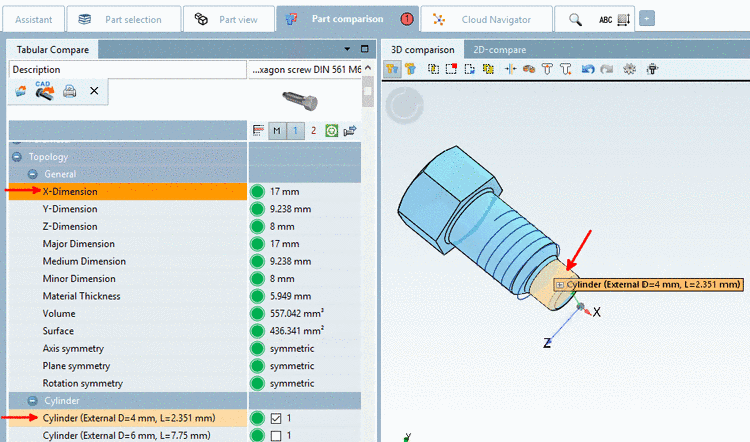Select the X-Dimension row
Image resolution: width=750 pixels, height=442 pixels.
click(x=128, y=192)
